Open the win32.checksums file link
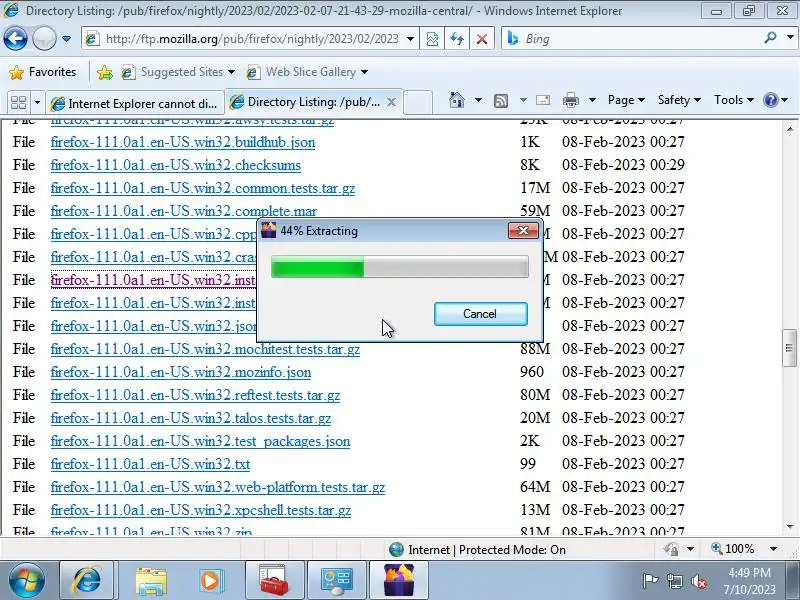Image resolution: width=800 pixels, height=600 pixels. [176, 165]
